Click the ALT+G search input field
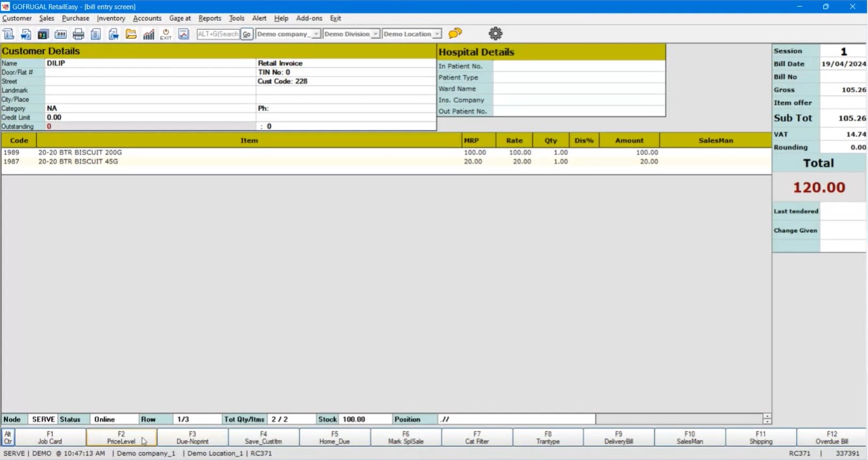 pos(218,34)
